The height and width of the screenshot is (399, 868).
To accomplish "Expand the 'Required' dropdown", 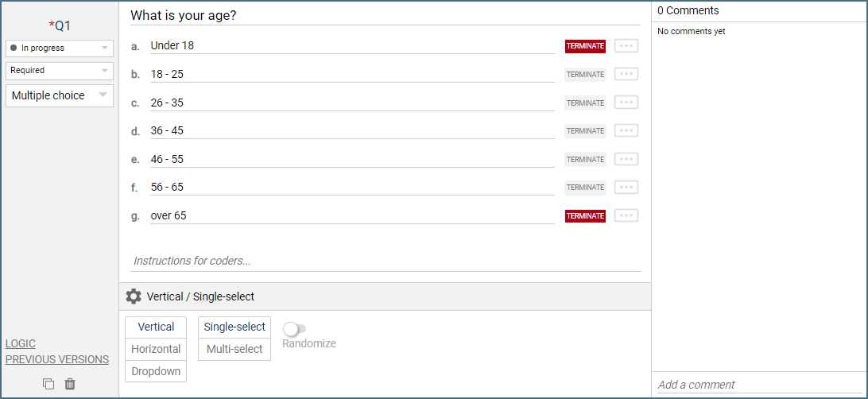I will (x=60, y=71).
